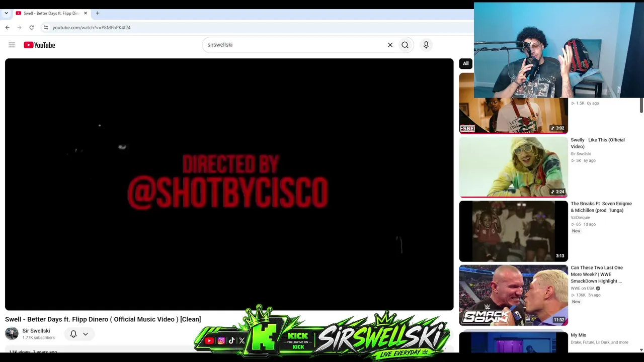
Task: Focus the YouTube search box
Action: pos(294,45)
